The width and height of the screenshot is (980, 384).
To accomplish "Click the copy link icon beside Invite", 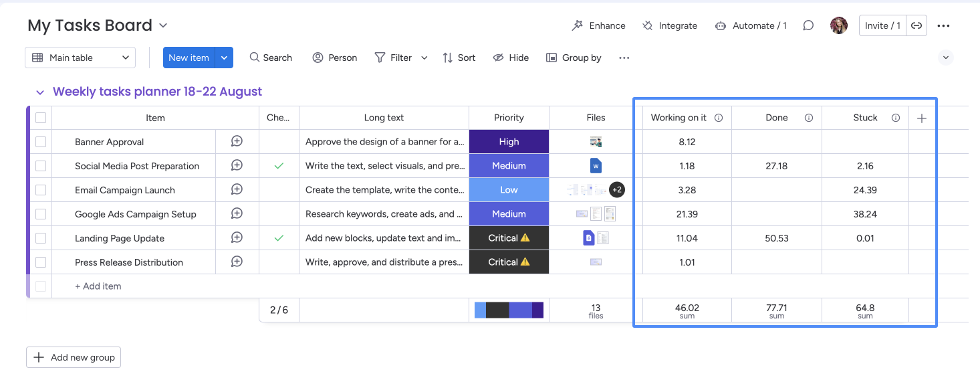I will click(x=916, y=26).
